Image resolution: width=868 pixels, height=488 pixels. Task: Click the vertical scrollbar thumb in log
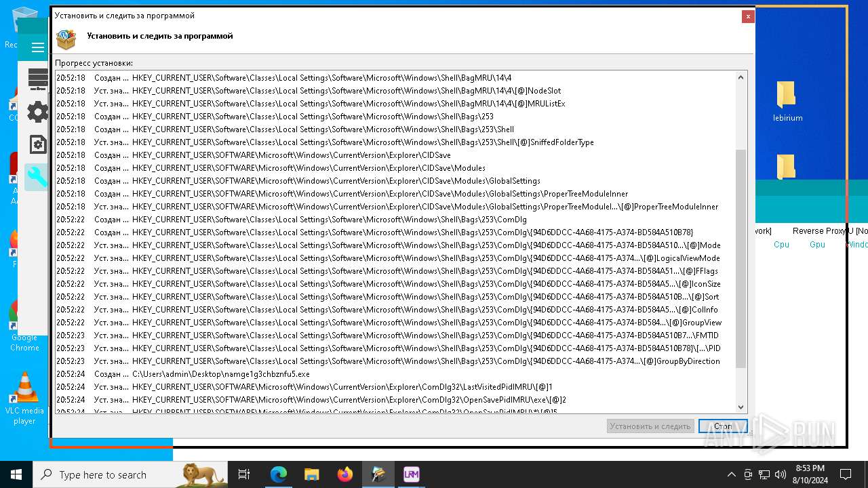pos(741,259)
